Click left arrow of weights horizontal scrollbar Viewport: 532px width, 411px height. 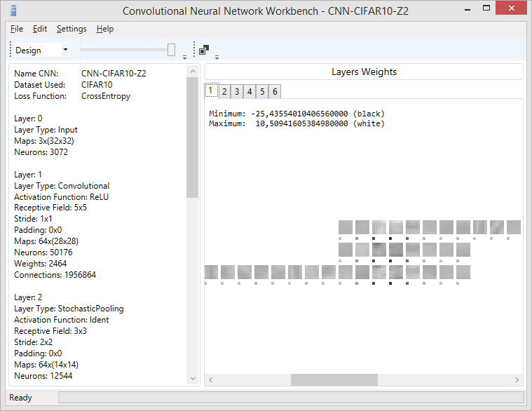coord(211,379)
